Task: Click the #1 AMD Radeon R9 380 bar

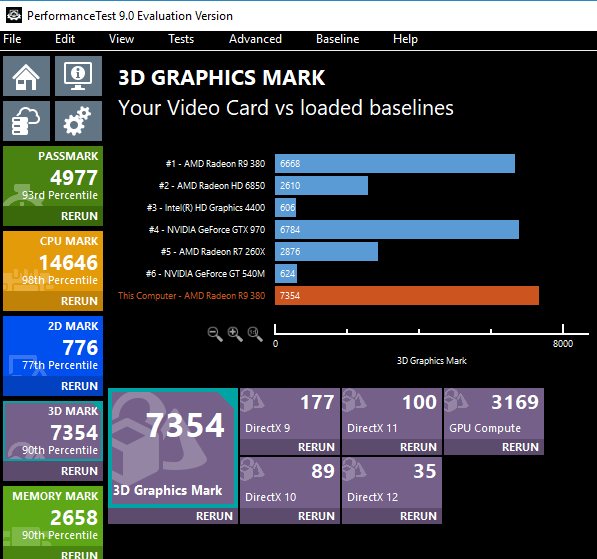Action: pos(395,163)
